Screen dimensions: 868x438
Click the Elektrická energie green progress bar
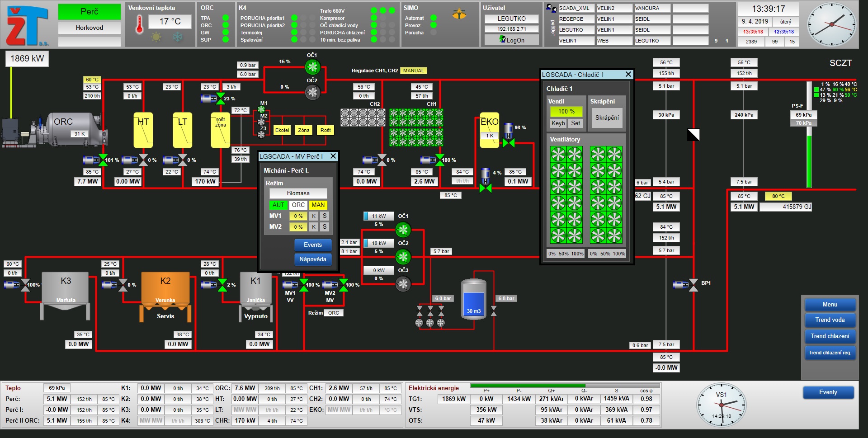565,386
